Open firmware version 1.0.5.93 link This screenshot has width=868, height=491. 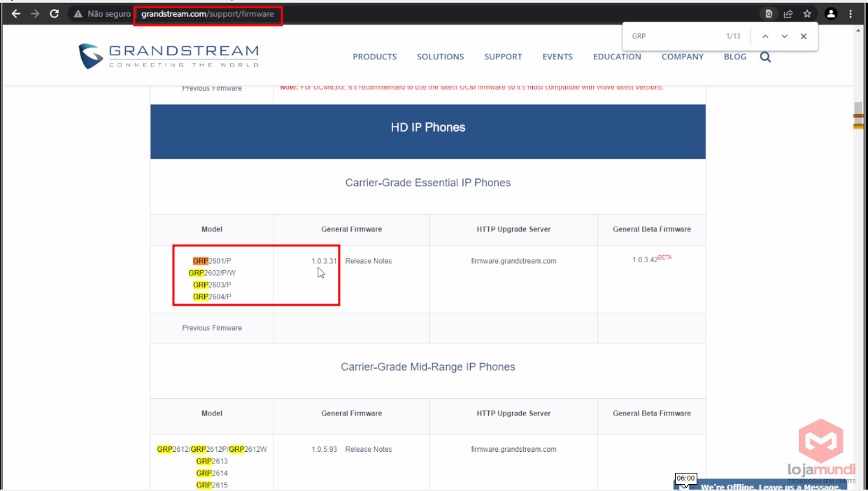[324, 449]
